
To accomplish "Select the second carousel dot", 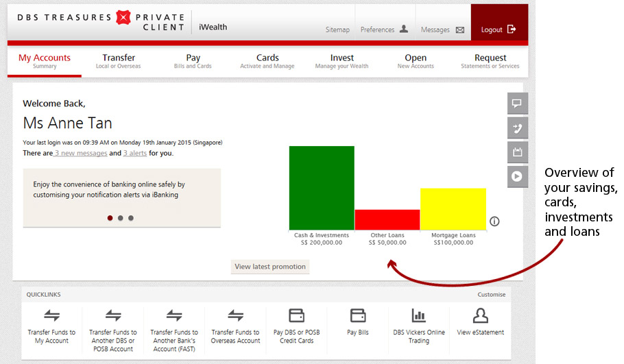I will pyautogui.click(x=120, y=218).
